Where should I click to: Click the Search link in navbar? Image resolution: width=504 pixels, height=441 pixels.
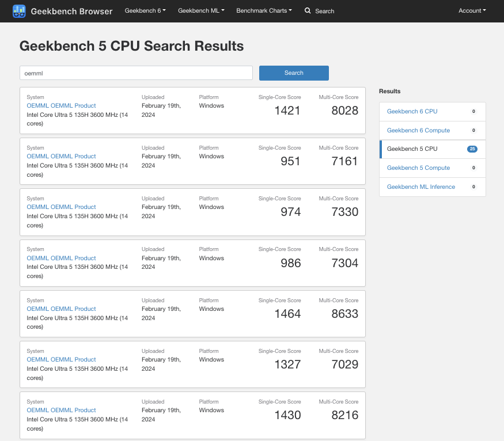[325, 11]
